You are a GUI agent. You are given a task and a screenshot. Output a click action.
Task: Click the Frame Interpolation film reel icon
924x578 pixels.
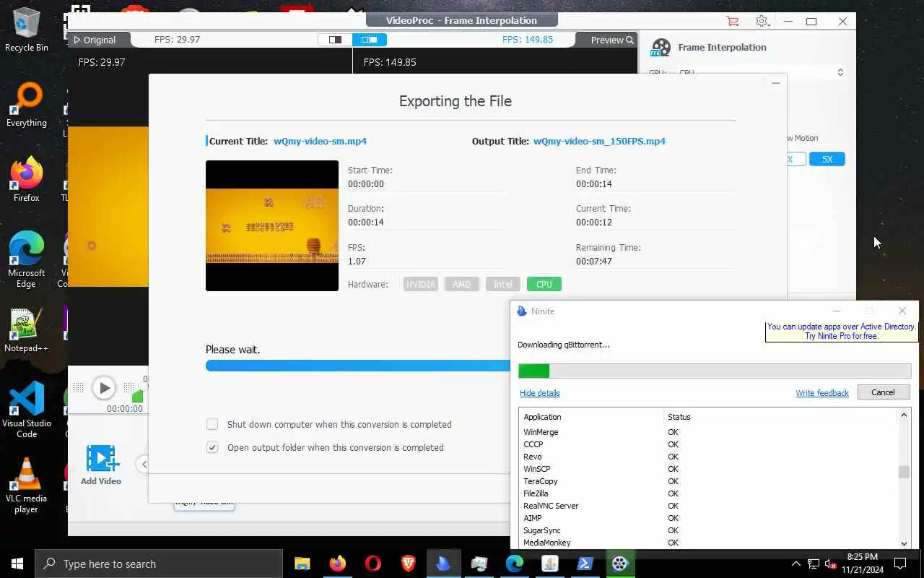pyautogui.click(x=660, y=48)
